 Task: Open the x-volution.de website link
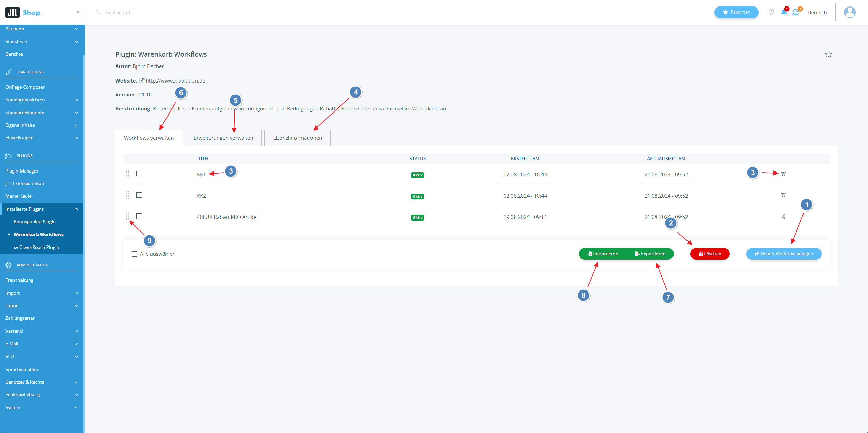coord(175,81)
